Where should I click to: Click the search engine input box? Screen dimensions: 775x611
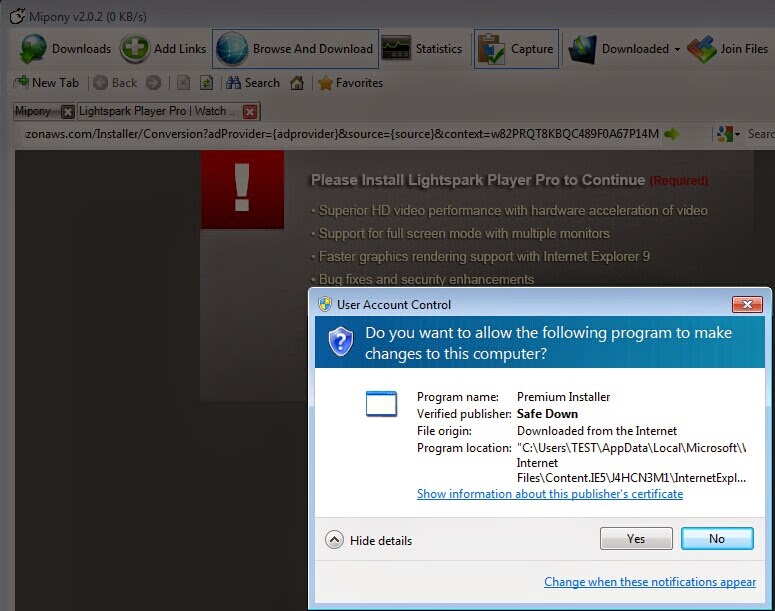click(760, 134)
